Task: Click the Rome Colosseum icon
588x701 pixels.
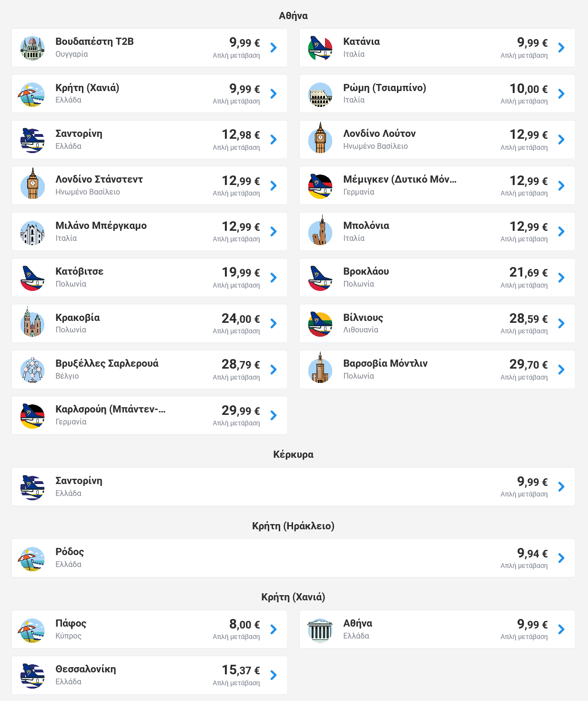Action: coord(320,94)
